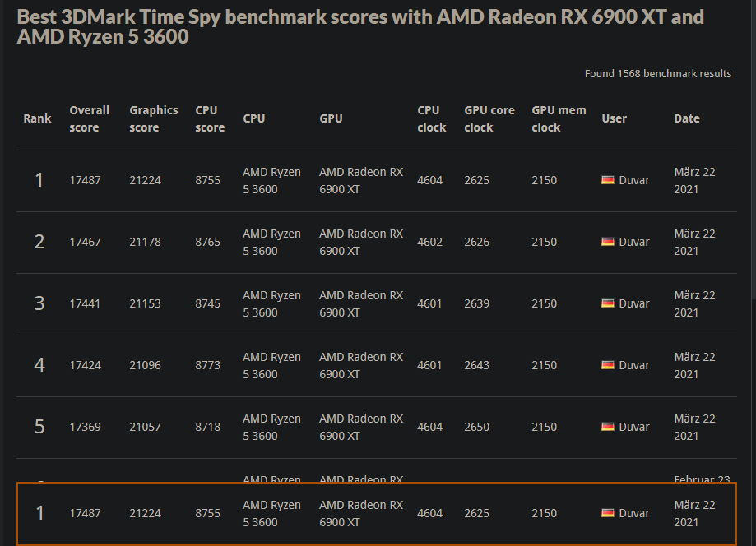
Task: Select graphics score 21057
Action: 145,427
